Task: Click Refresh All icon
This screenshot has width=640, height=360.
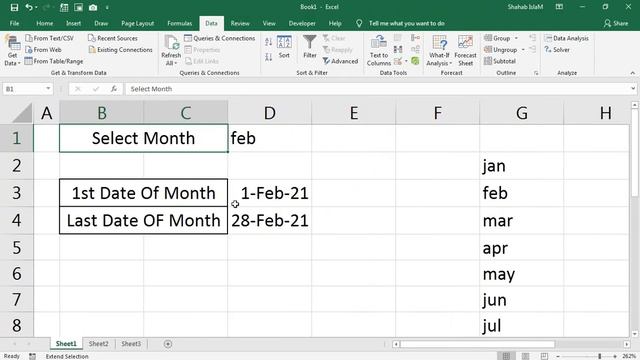Action: coord(171,51)
